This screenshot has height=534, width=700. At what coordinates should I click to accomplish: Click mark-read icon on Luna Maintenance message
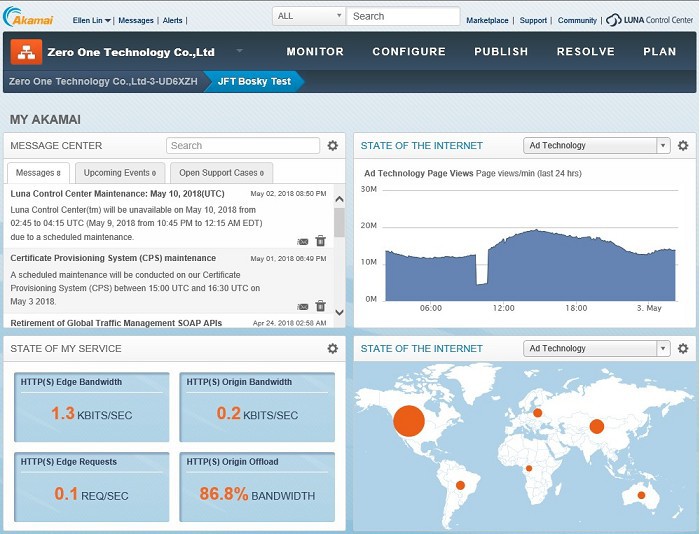303,242
